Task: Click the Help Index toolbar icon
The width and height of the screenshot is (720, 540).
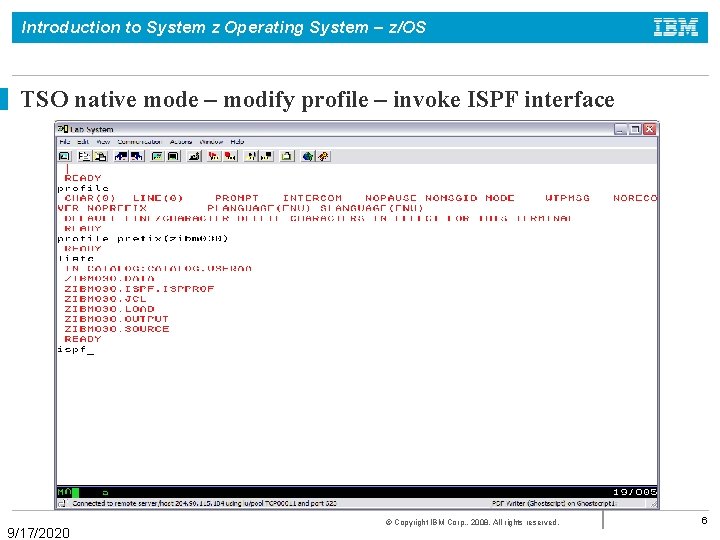Action: pyautogui.click(x=323, y=157)
